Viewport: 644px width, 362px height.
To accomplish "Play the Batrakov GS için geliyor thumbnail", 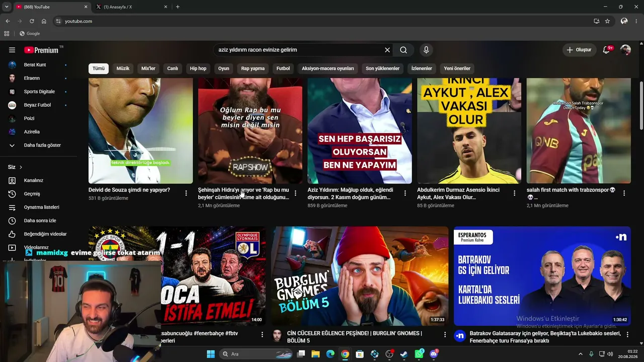I will 542,276.
